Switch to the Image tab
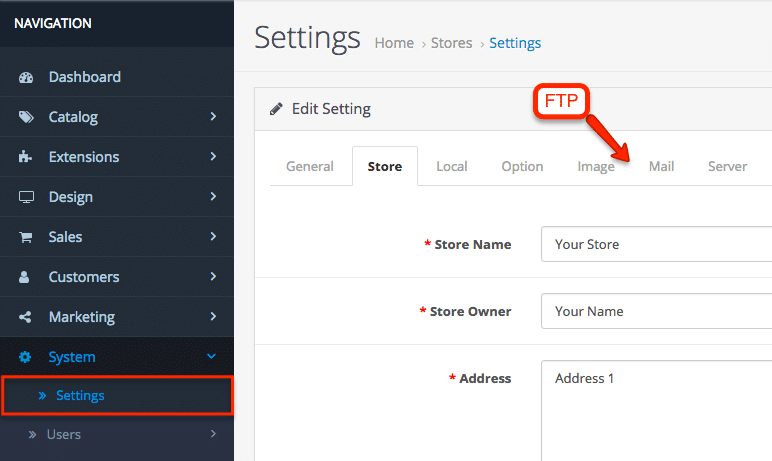 point(596,166)
